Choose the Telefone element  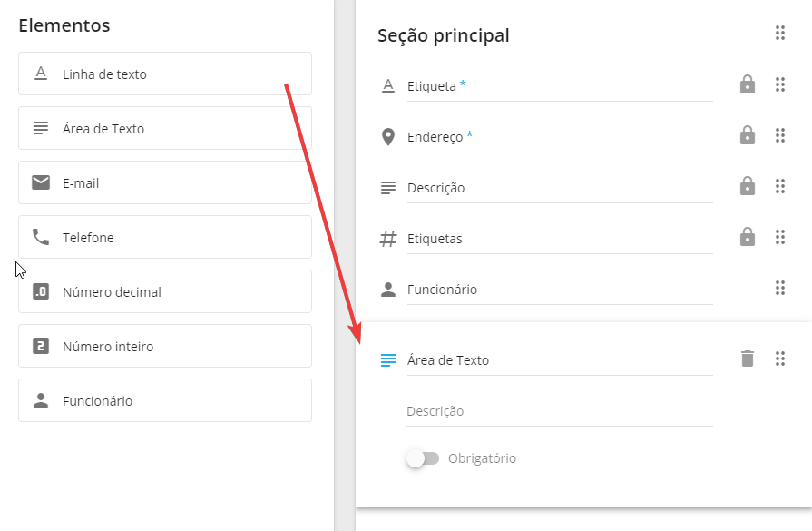coord(165,237)
